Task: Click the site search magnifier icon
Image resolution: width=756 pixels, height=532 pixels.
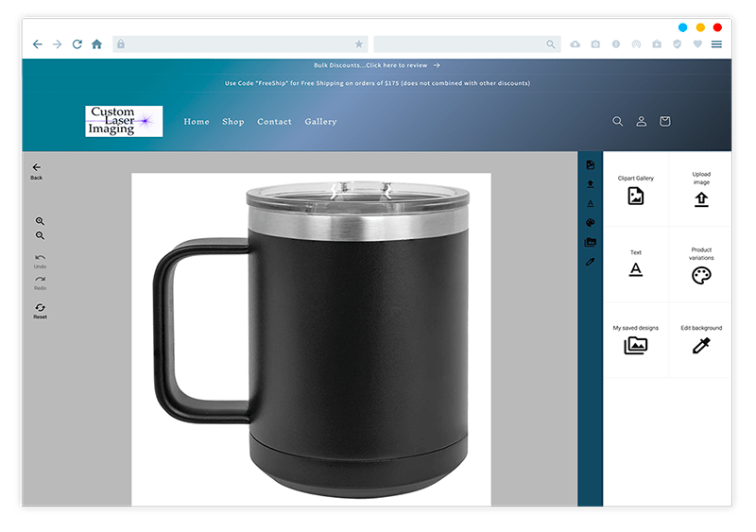Action: [618, 122]
